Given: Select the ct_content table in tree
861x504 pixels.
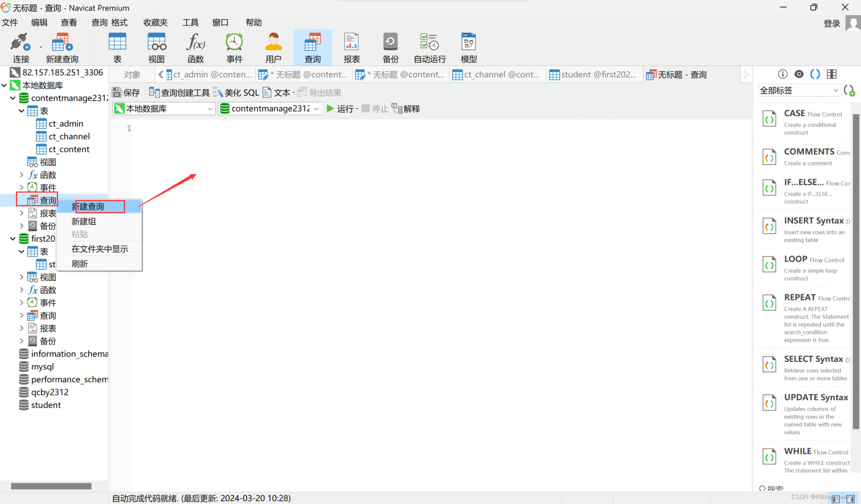Looking at the screenshot, I should click(x=69, y=149).
